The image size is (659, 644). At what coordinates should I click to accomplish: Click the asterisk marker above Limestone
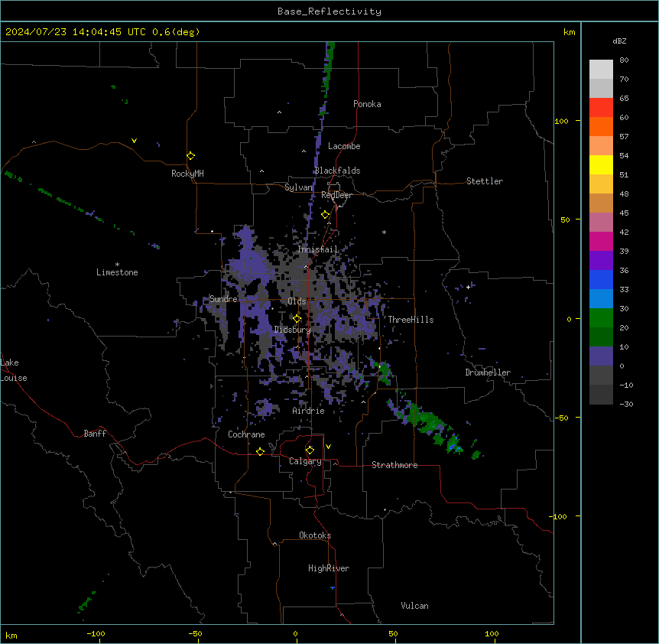click(x=117, y=265)
